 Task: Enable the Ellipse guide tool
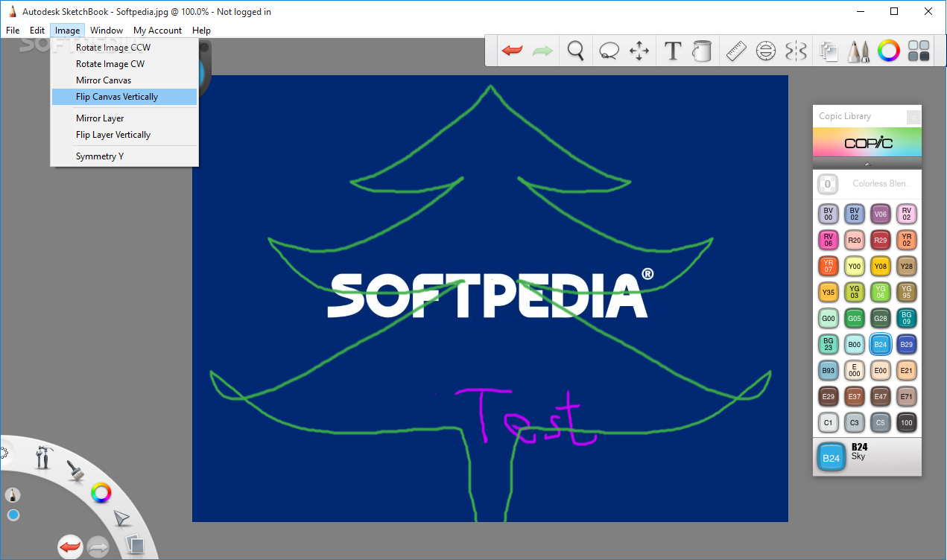pyautogui.click(x=766, y=51)
